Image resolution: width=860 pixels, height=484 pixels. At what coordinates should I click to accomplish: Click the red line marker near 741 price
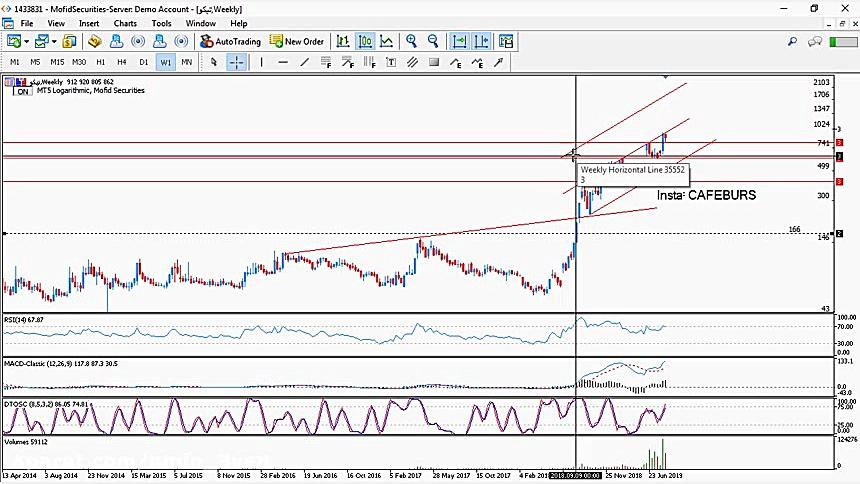[839, 143]
